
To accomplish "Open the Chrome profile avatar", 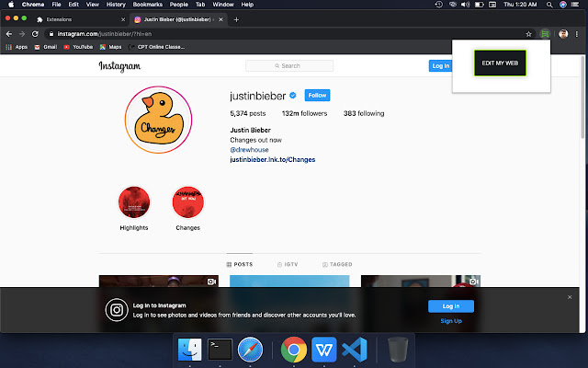I will coord(563,34).
